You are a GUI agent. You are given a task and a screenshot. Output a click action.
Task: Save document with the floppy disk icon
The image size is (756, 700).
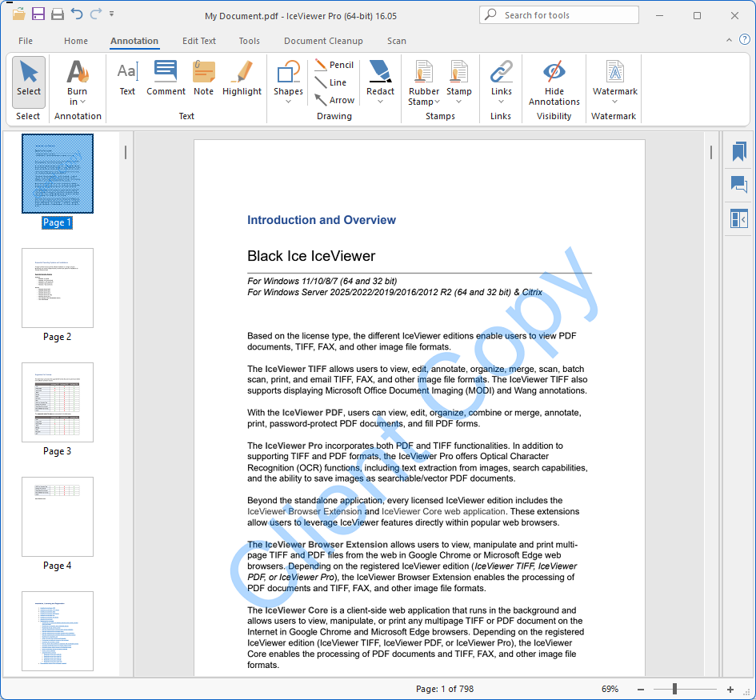point(38,14)
